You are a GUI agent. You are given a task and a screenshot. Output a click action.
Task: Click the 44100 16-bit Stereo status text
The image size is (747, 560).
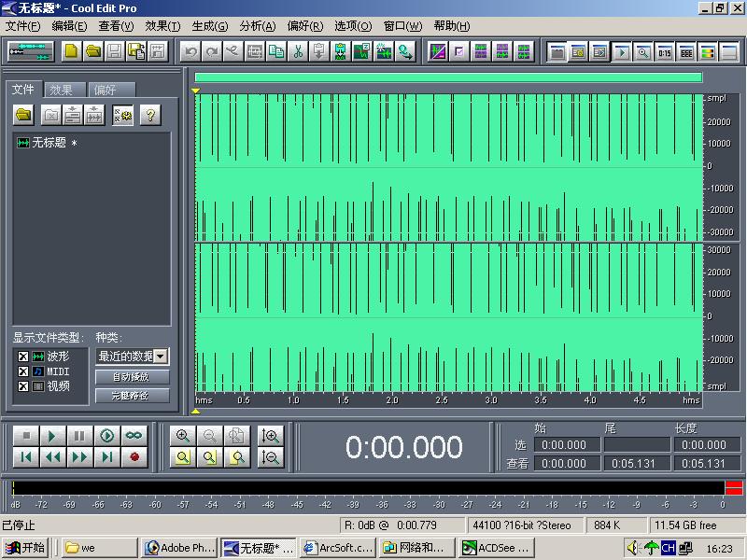tap(522, 525)
